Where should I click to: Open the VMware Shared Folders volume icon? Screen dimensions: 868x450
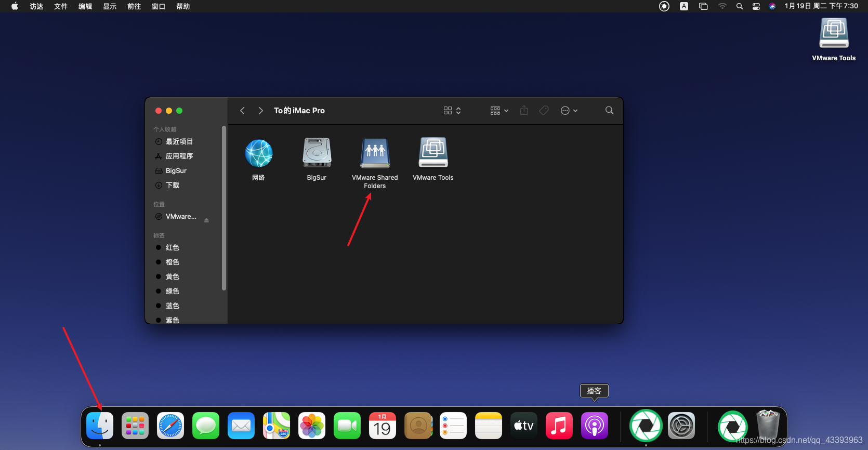coord(375,153)
